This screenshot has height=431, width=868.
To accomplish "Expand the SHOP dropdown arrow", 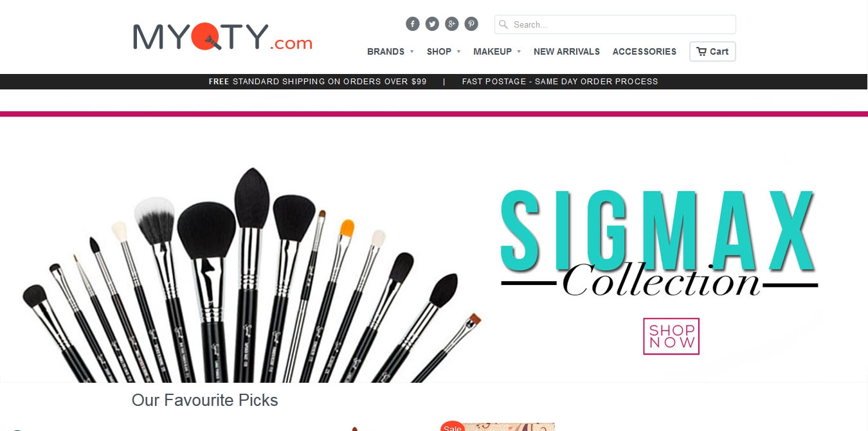I will (x=458, y=51).
